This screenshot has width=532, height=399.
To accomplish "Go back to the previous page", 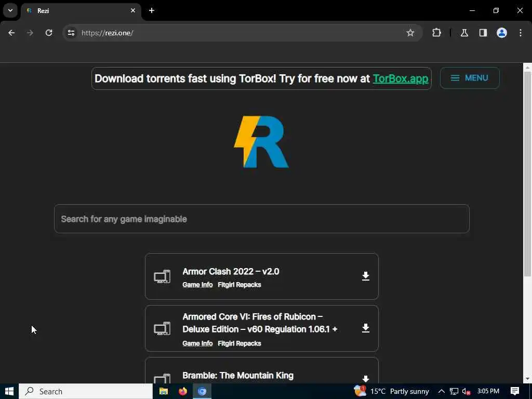I will pos(11,33).
